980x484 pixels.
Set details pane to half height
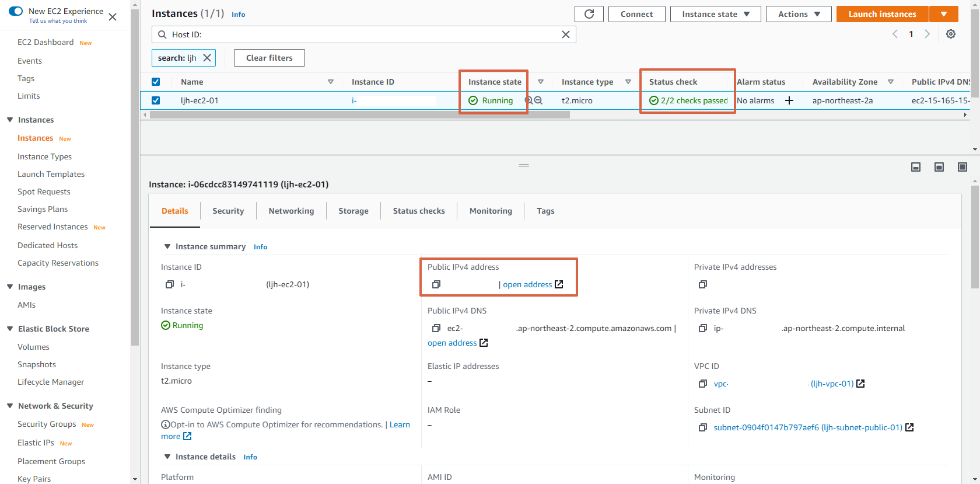(939, 167)
